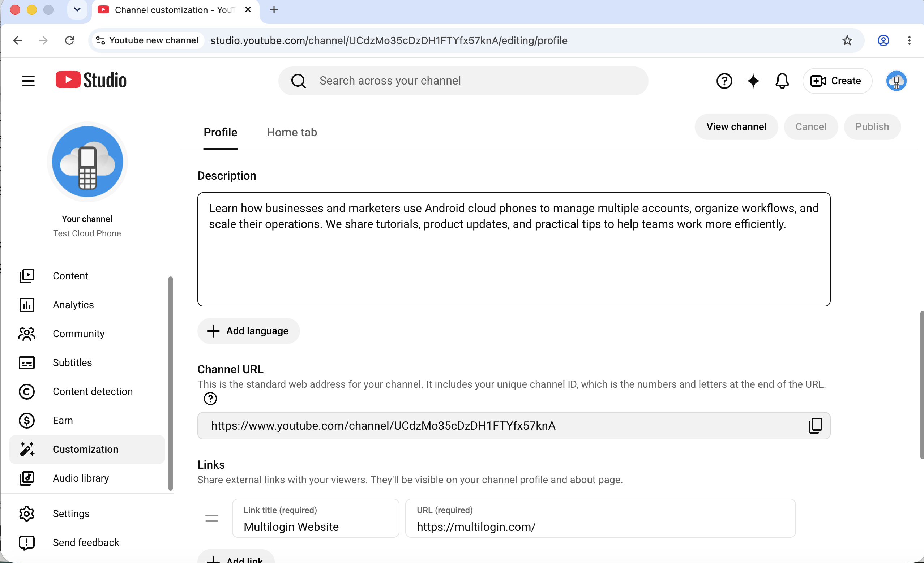Click the Customization magic wand icon
Viewport: 924px width, 563px height.
pos(27,449)
